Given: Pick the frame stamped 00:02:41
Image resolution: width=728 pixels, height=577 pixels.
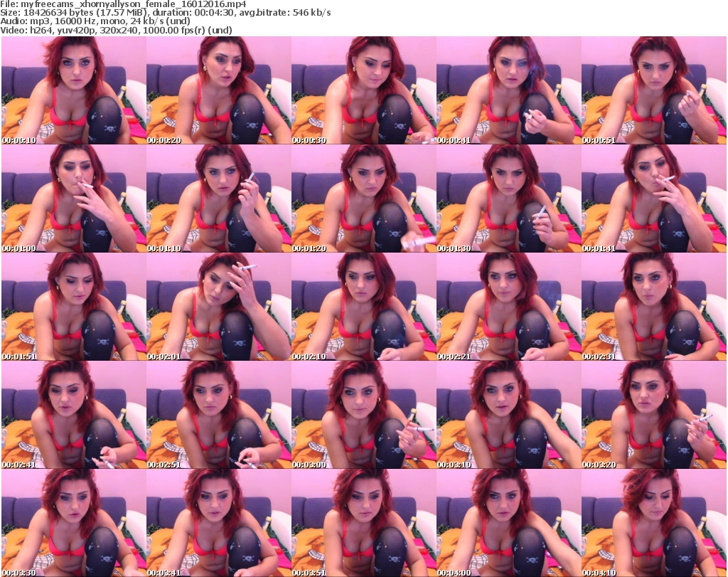Looking at the screenshot, I should pyautogui.click(x=74, y=415).
